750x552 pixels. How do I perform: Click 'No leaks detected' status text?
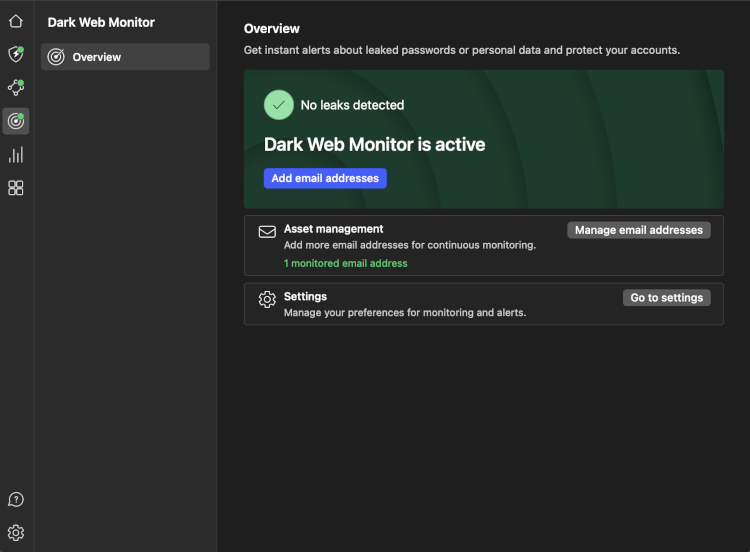(352, 105)
